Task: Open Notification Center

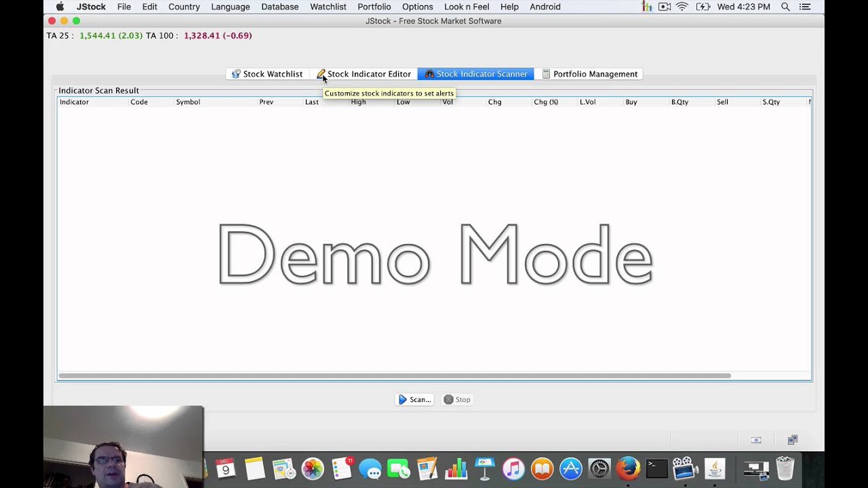Action: pyautogui.click(x=805, y=7)
